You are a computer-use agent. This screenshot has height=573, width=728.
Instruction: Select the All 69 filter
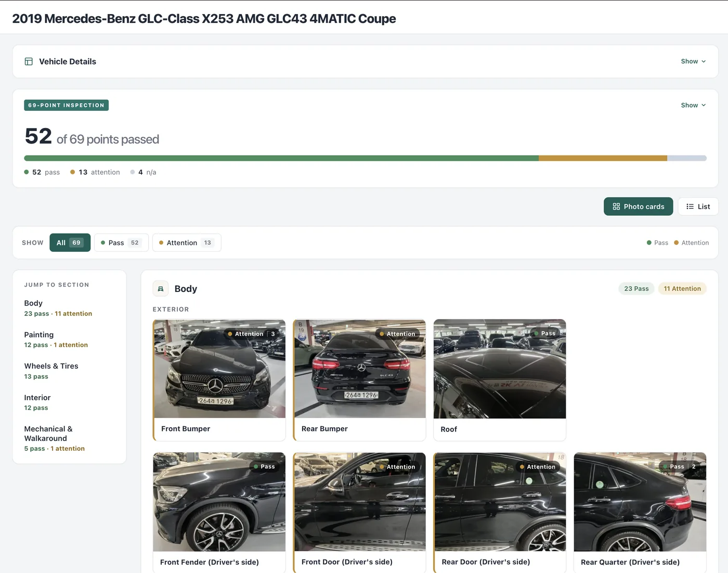[70, 243]
